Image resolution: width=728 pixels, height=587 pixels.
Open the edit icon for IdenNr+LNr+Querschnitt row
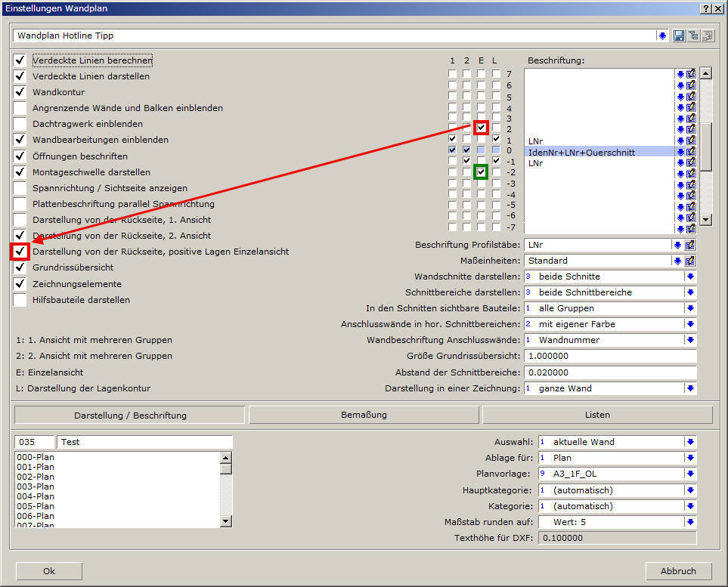coord(691,152)
